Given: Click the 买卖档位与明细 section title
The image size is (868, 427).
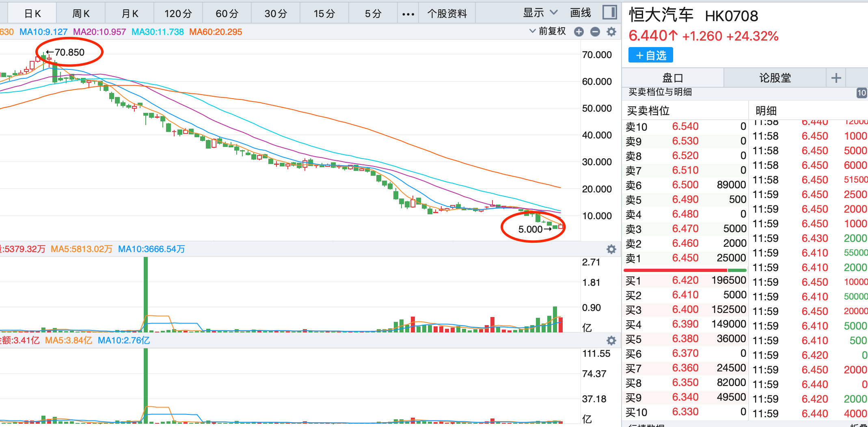Looking at the screenshot, I should coord(660,92).
